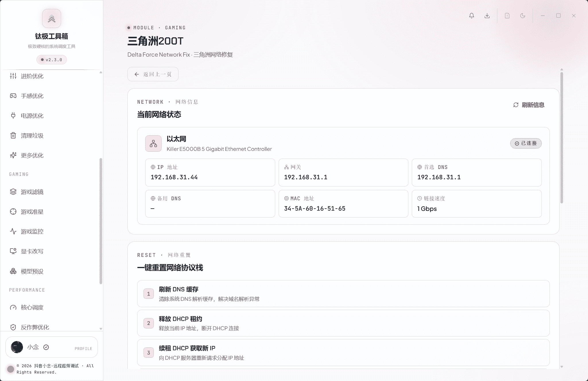Toggle dark mode with moon icon
Screen dimensions: 588x381
tap(523, 16)
